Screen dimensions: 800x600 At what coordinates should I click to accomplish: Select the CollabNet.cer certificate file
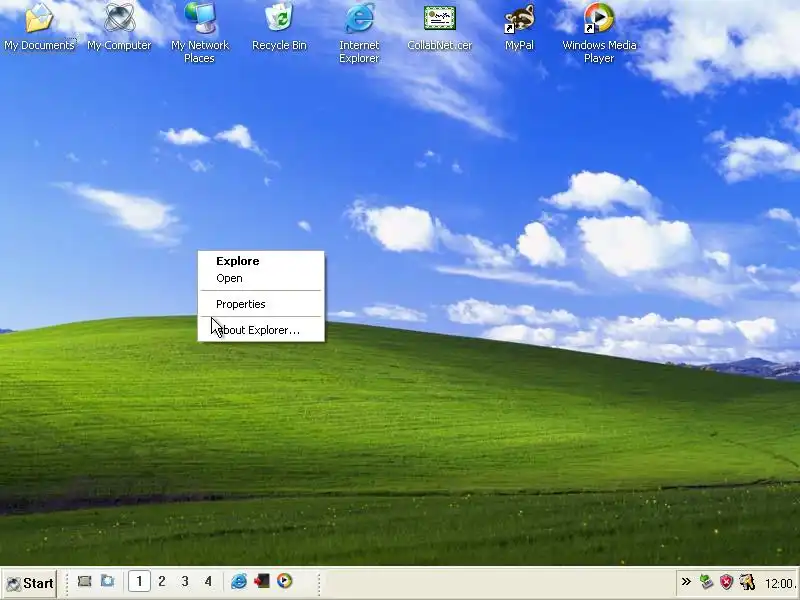439,26
